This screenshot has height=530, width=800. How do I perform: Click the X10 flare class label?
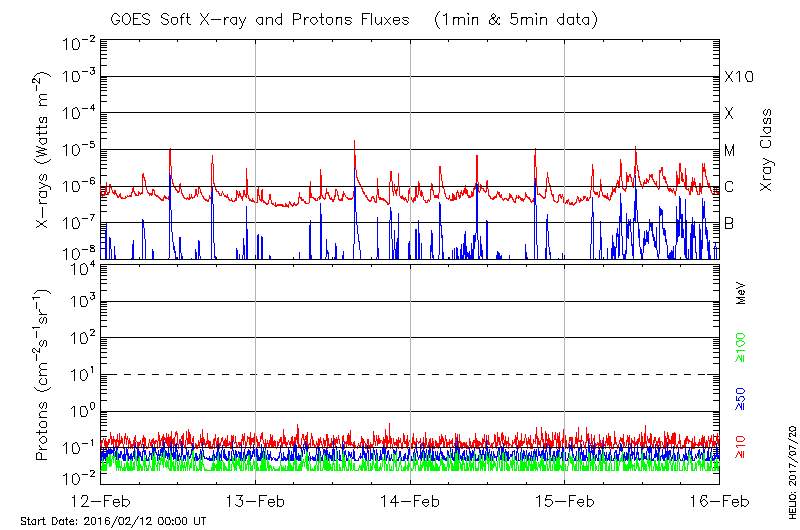click(737, 77)
